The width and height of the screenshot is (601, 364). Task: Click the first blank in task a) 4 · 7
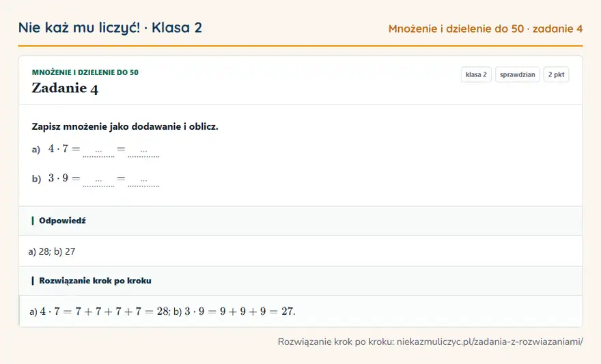pos(98,152)
